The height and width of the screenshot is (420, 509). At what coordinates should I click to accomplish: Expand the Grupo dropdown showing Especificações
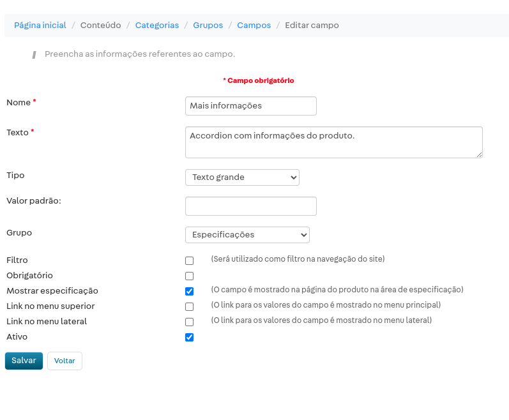coord(247,235)
